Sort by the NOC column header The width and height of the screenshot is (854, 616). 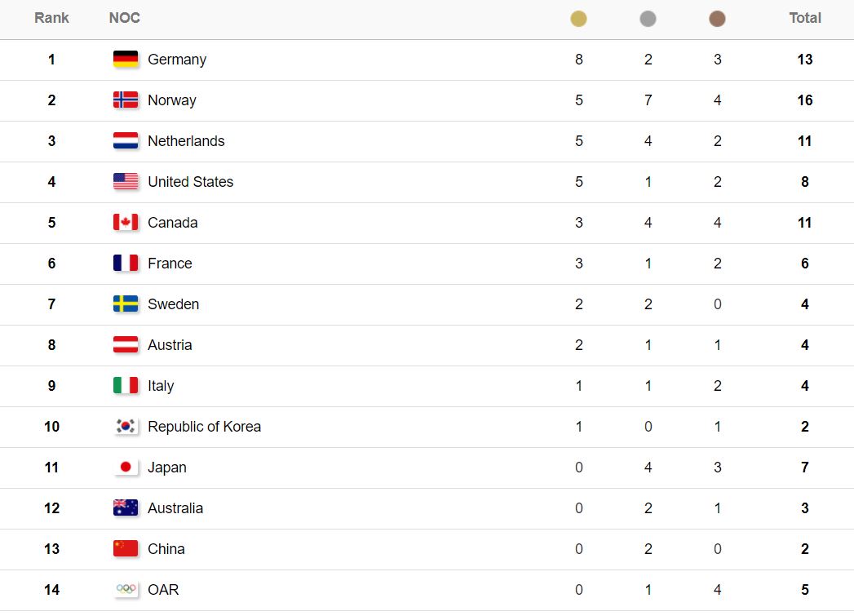124,18
